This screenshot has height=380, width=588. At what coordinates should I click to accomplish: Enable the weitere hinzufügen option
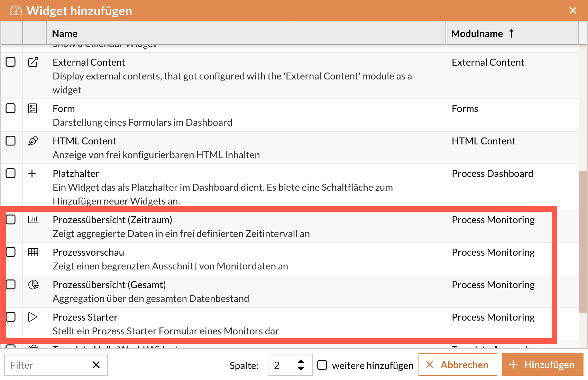point(322,364)
